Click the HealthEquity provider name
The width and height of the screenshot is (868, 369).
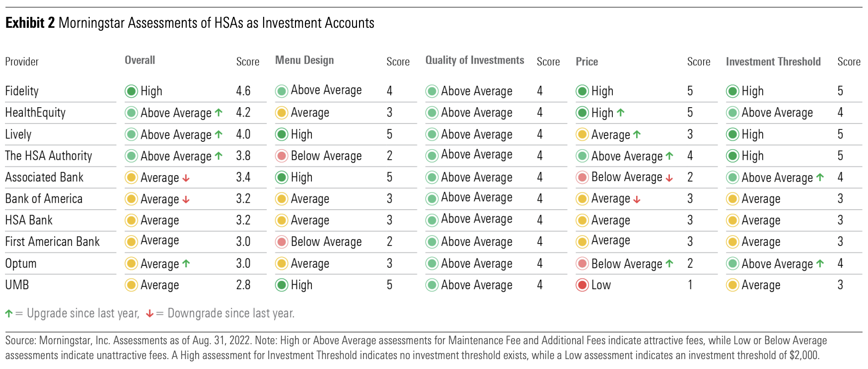point(35,113)
